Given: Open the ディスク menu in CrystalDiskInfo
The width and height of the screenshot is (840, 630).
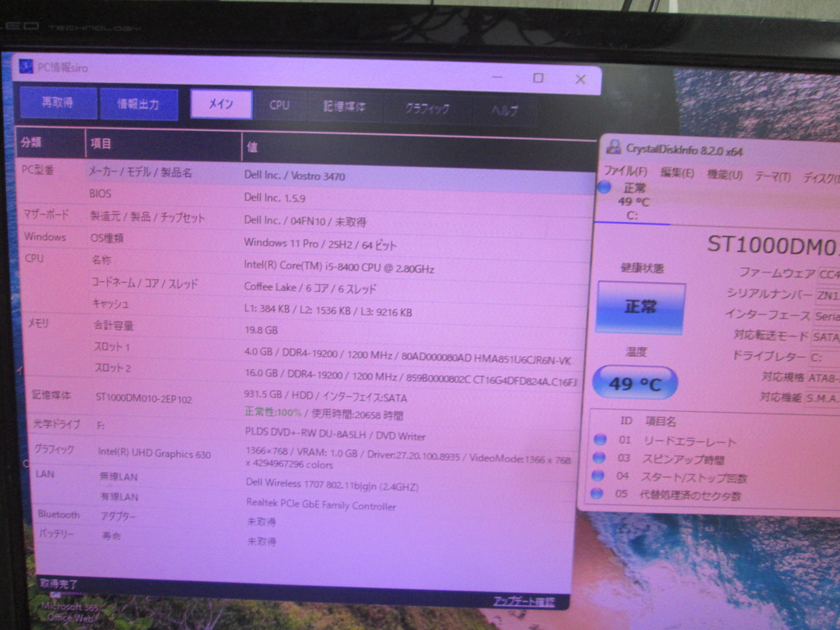Looking at the screenshot, I should (821, 178).
